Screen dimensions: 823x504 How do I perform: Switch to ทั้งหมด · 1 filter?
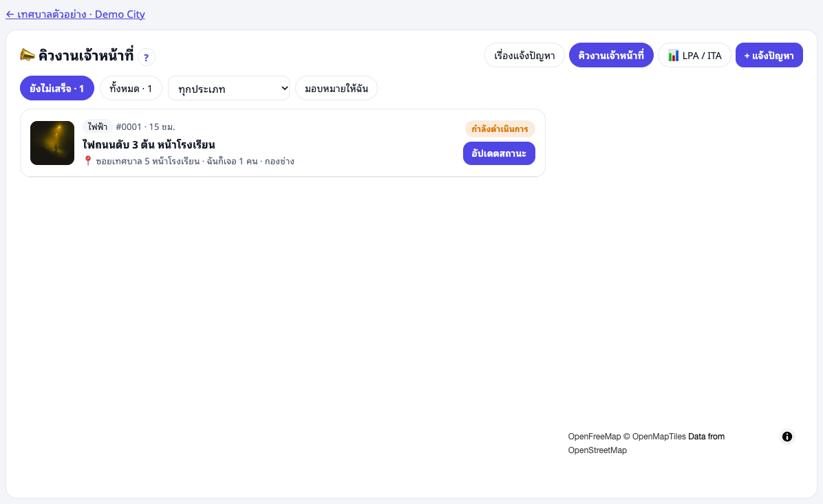click(x=131, y=88)
